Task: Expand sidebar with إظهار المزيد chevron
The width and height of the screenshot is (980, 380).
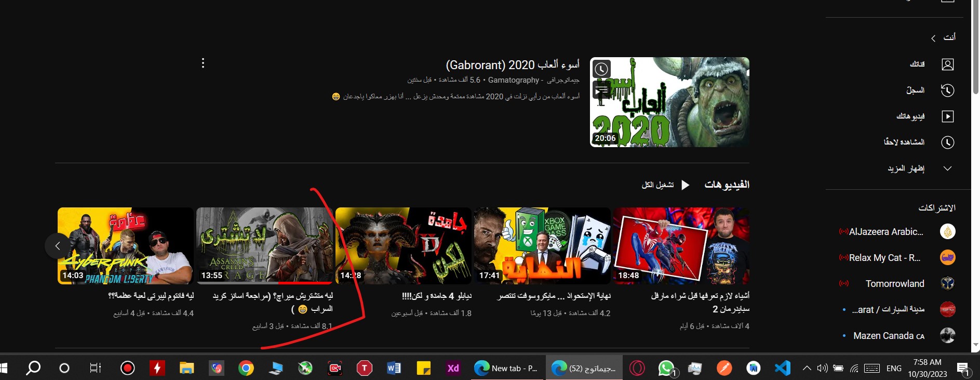Action: click(x=947, y=168)
